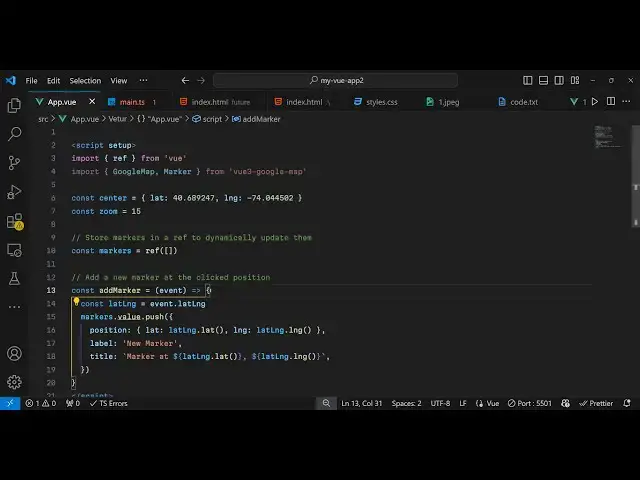Switch to index.html future tab
This screenshot has width=640, height=480.
click(221, 102)
